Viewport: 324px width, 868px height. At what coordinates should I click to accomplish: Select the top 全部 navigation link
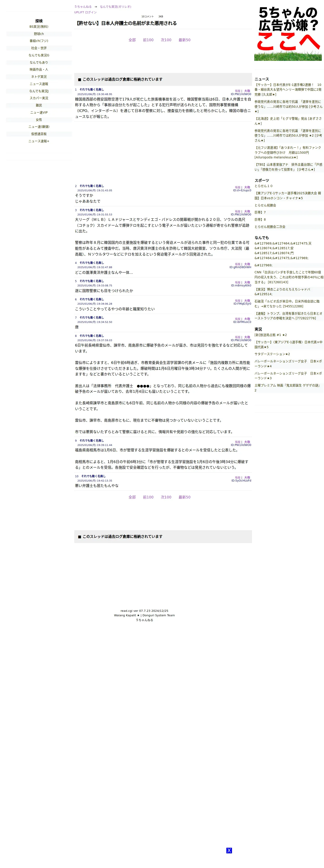pyautogui.click(x=132, y=40)
